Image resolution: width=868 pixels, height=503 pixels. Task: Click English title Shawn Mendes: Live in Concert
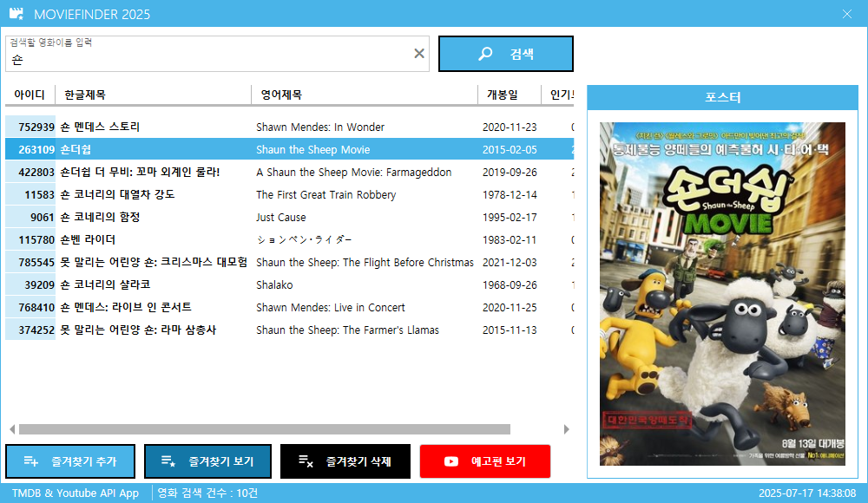pos(331,308)
